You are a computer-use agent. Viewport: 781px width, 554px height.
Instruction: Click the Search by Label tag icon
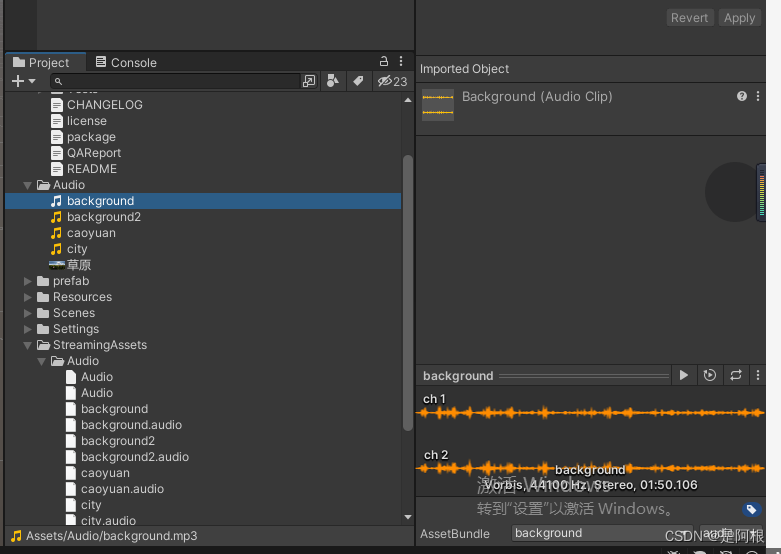(358, 81)
